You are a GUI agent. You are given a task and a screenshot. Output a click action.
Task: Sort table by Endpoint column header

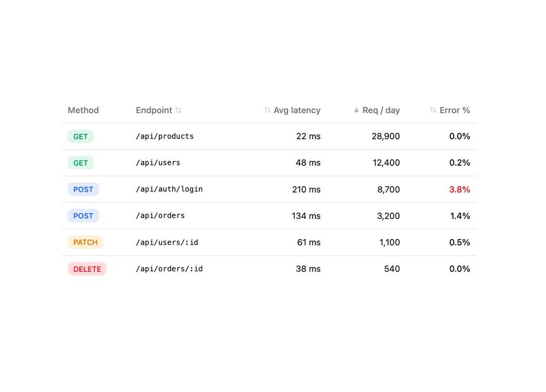[154, 110]
